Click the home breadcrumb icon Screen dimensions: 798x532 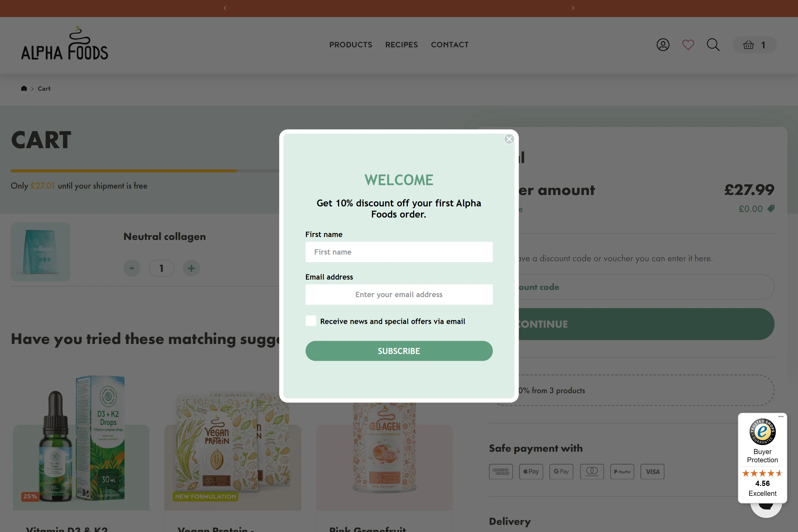point(24,89)
